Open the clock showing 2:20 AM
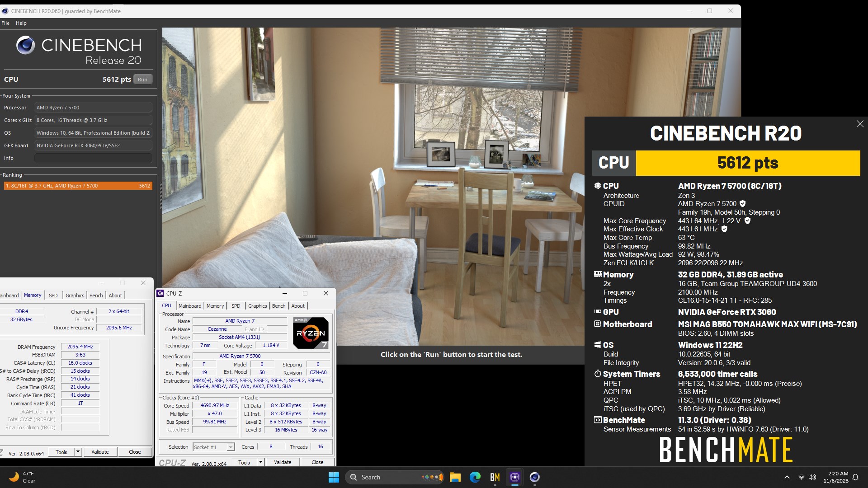Image resolution: width=868 pixels, height=488 pixels. point(835,477)
